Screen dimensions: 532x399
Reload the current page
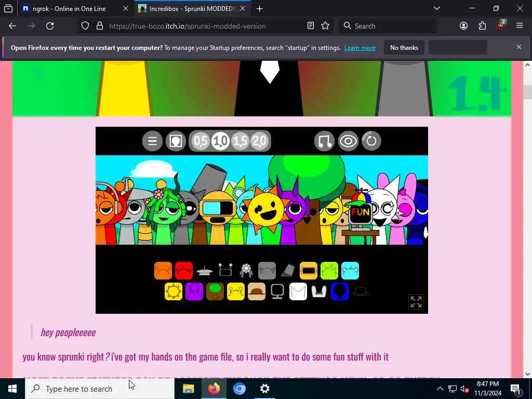[x=50, y=26]
